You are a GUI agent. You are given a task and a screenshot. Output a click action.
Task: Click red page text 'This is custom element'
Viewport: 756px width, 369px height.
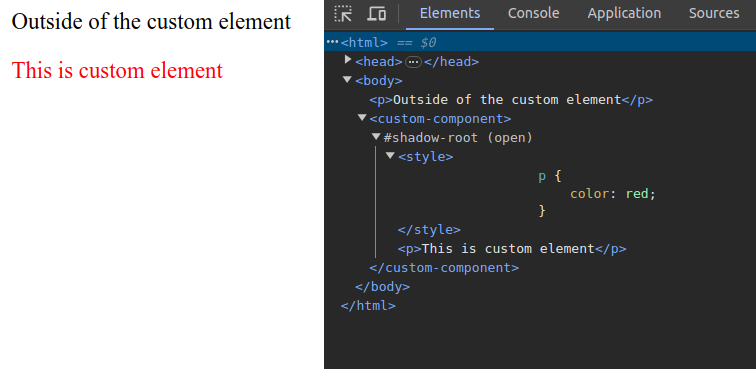117,70
